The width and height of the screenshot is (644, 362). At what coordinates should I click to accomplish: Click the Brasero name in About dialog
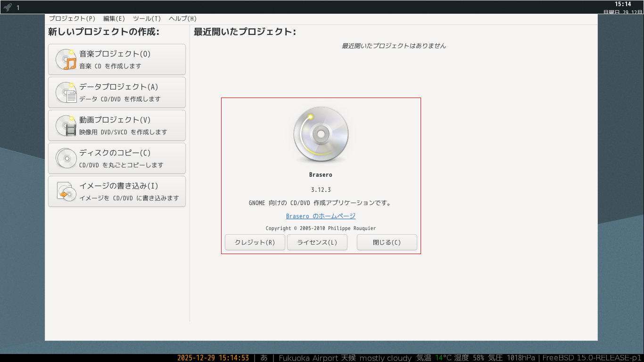tap(321, 175)
